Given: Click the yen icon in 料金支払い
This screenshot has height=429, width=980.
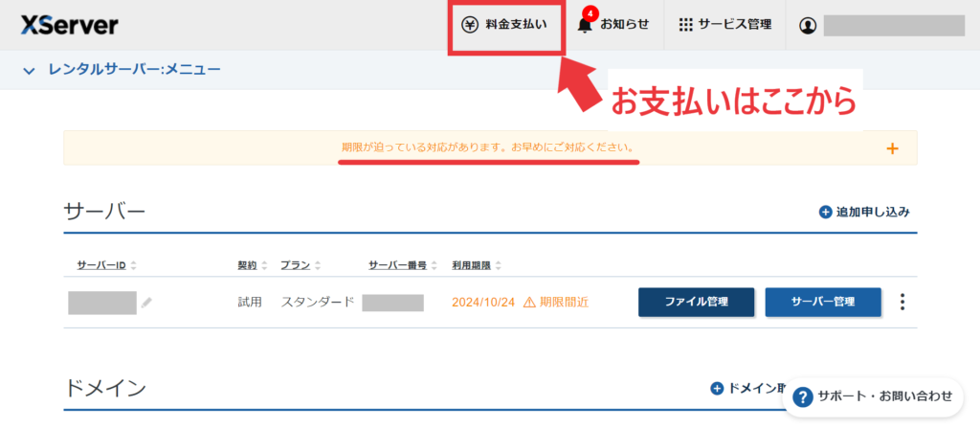Looking at the screenshot, I should 469,25.
